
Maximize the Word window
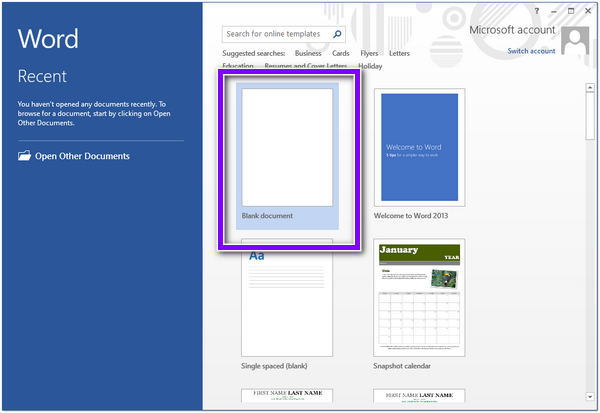pos(571,11)
